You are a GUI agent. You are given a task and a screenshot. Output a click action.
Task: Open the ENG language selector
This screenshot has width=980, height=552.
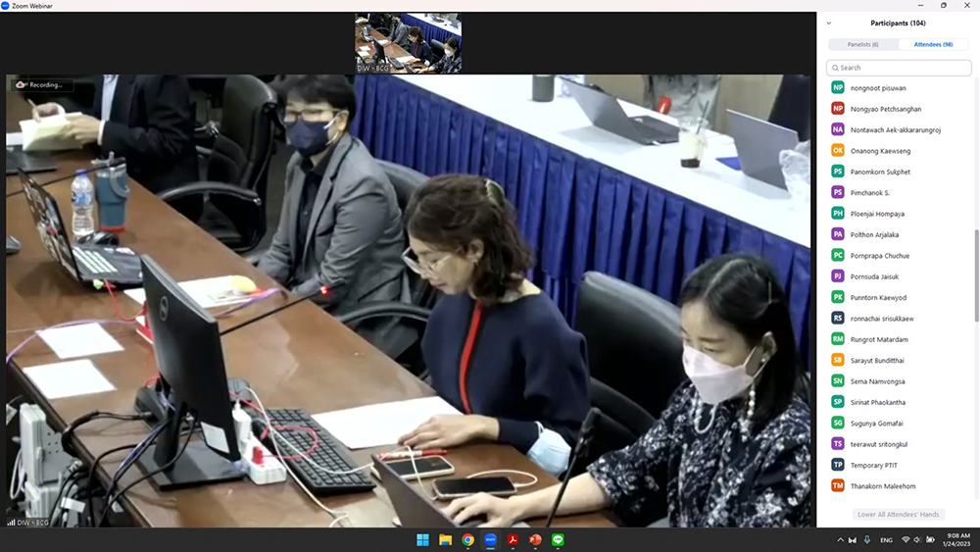point(886,540)
